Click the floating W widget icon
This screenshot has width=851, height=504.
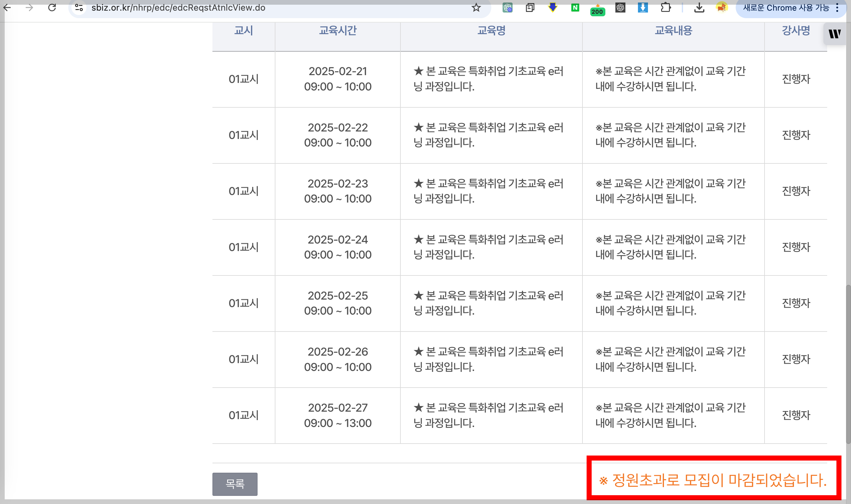834,33
